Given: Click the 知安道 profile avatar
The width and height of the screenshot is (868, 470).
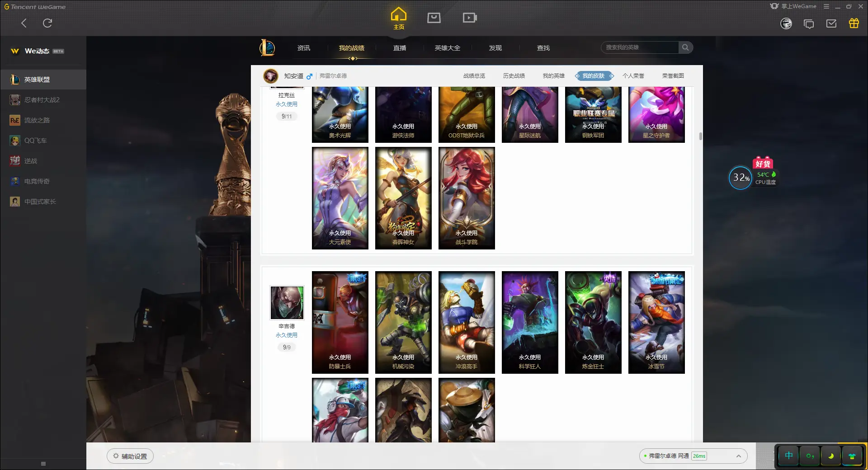Looking at the screenshot, I should [x=271, y=76].
